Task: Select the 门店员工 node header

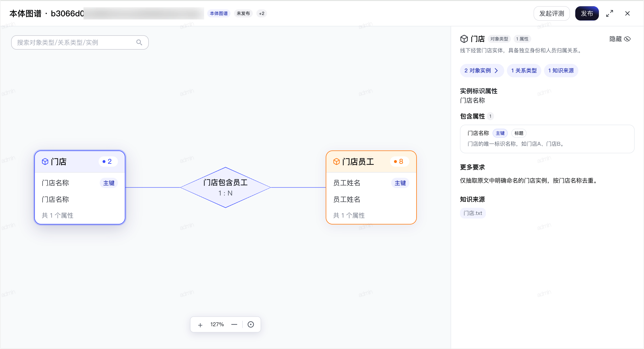Action: click(371, 162)
